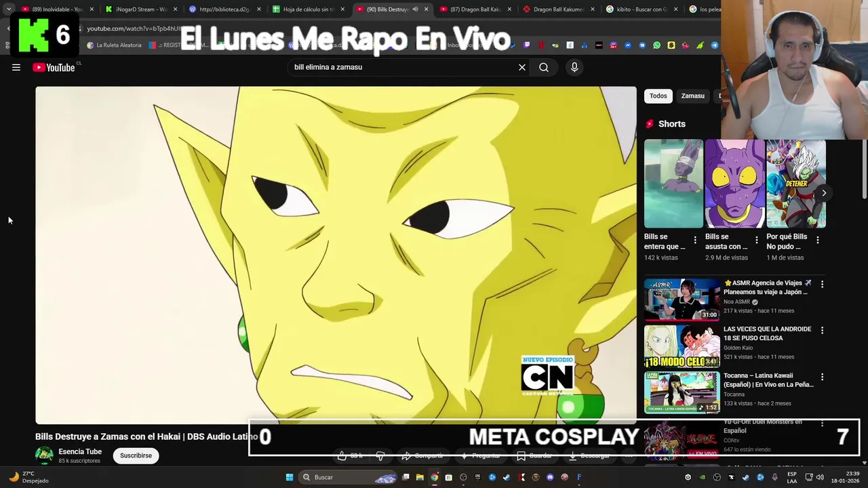
Task: Open more options for ASMR Agencia de Viajes
Action: click(822, 285)
